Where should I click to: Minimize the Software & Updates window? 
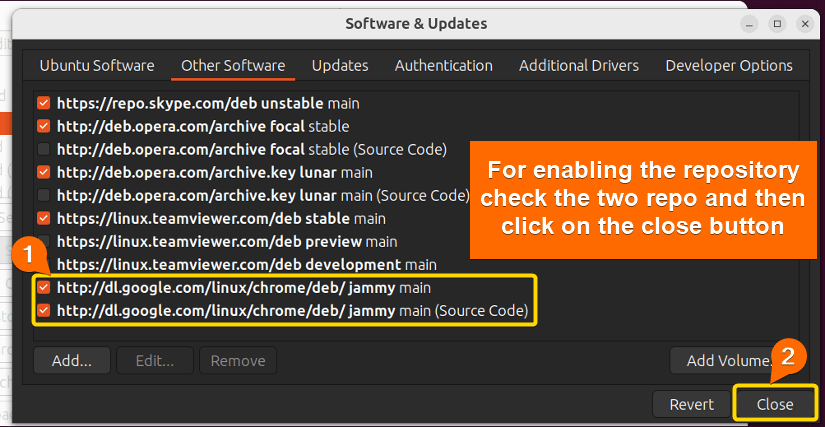pyautogui.click(x=749, y=24)
